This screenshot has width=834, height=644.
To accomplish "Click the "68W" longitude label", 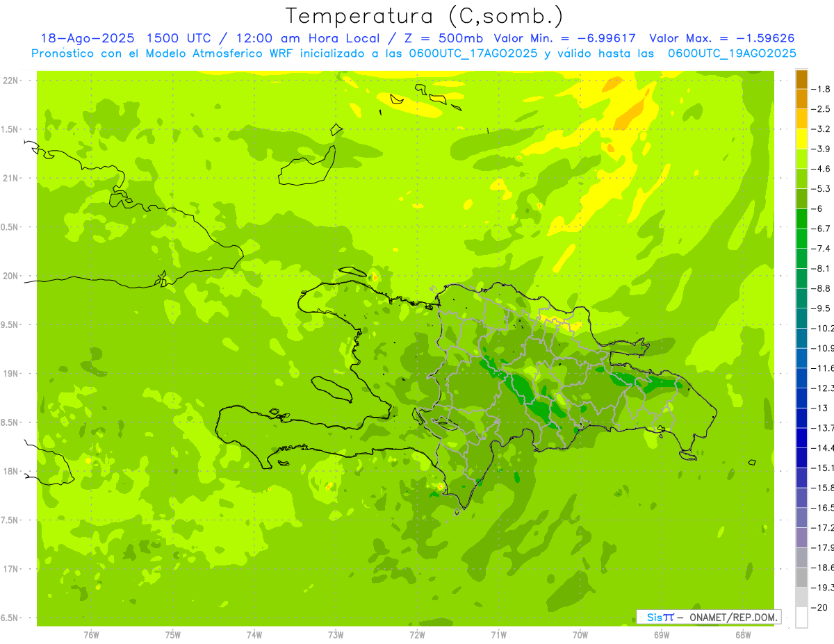I will point(743,635).
